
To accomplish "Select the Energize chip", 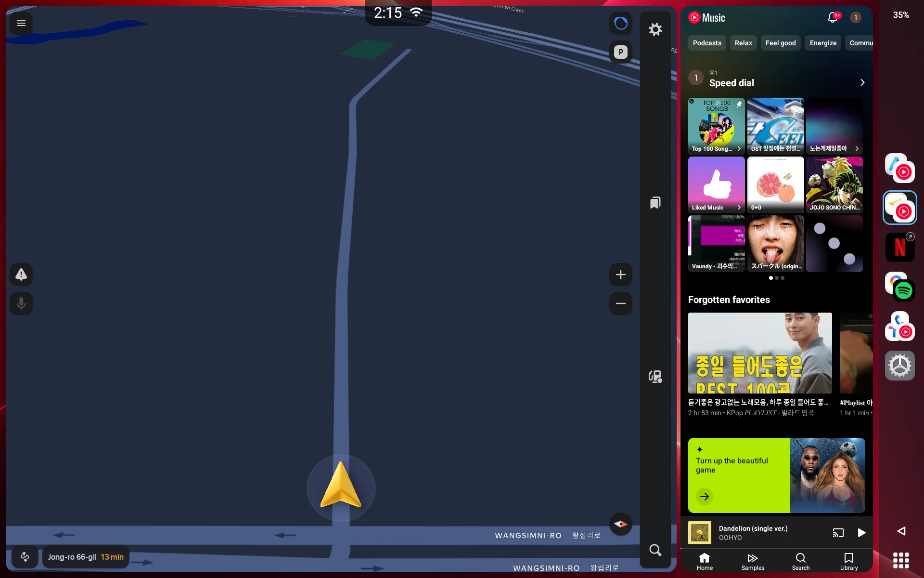I will 823,43.
